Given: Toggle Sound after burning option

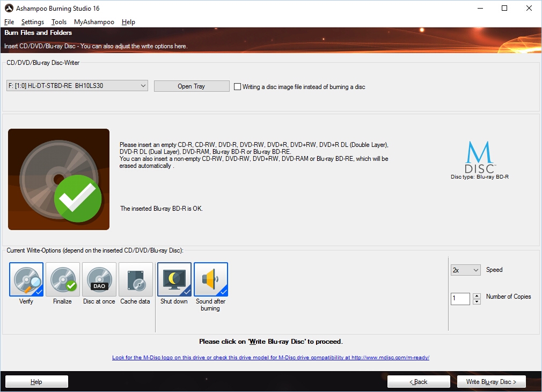Looking at the screenshot, I should coord(211,279).
